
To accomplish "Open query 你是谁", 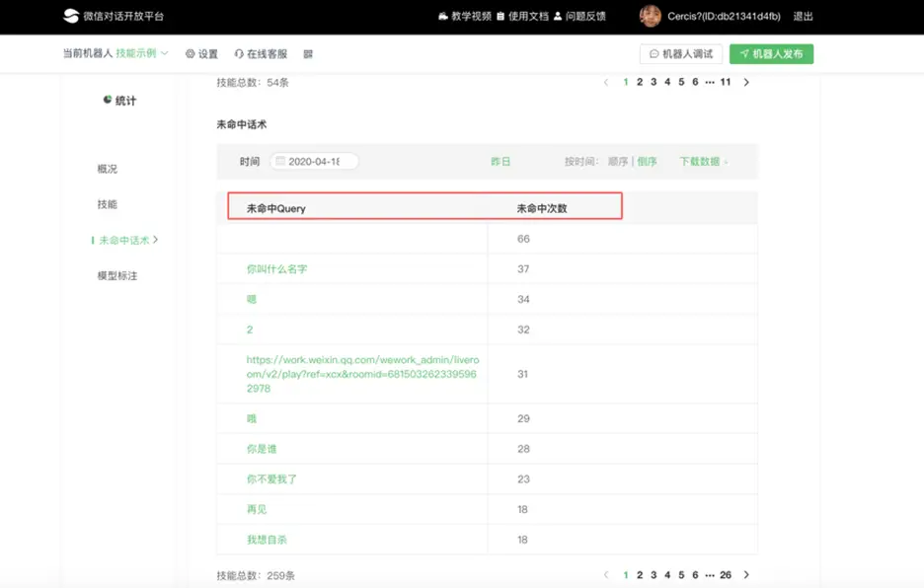I will coord(262,448).
